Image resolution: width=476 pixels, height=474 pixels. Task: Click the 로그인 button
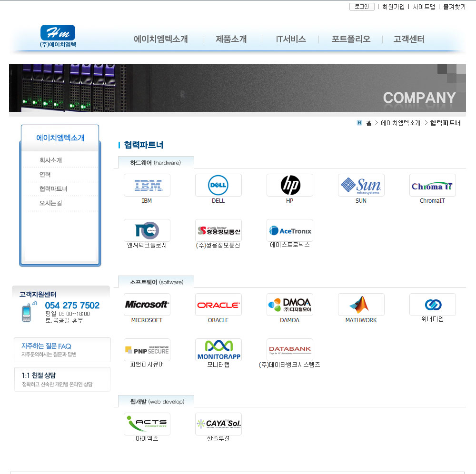[362, 7]
